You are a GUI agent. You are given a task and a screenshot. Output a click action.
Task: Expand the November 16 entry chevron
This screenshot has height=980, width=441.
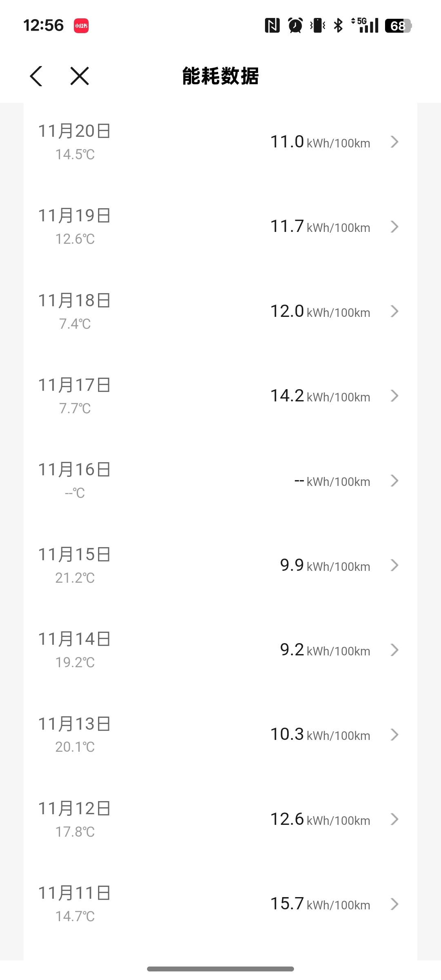(x=394, y=481)
